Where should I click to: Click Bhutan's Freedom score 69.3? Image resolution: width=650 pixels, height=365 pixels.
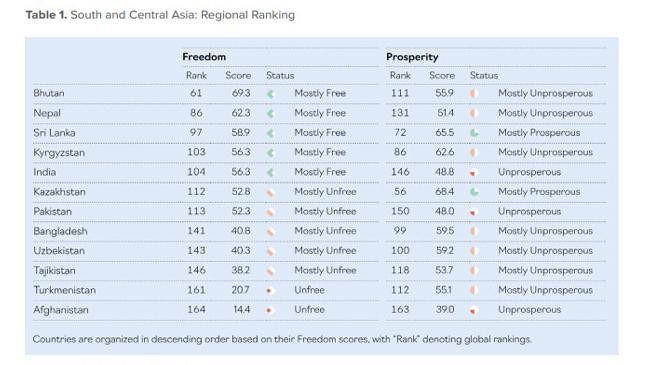241,93
